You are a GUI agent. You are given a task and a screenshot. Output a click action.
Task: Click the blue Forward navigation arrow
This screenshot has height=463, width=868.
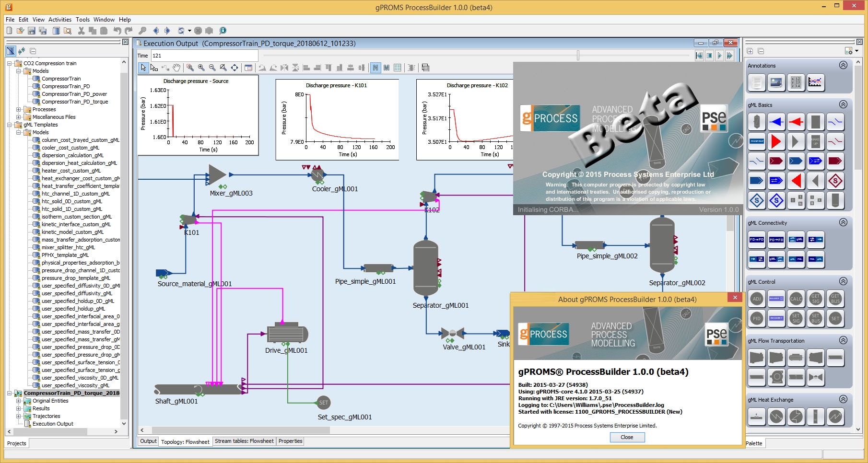(167, 31)
